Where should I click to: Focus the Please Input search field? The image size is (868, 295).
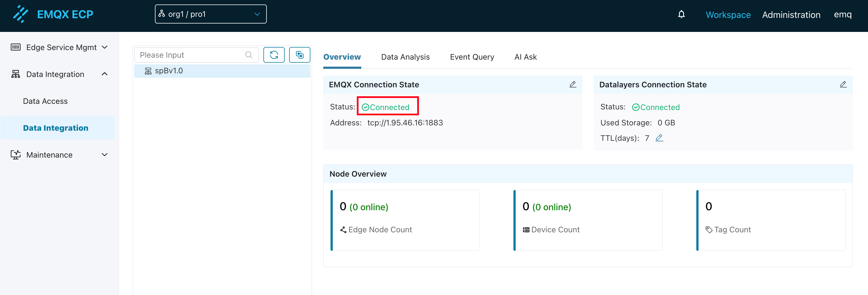point(190,55)
